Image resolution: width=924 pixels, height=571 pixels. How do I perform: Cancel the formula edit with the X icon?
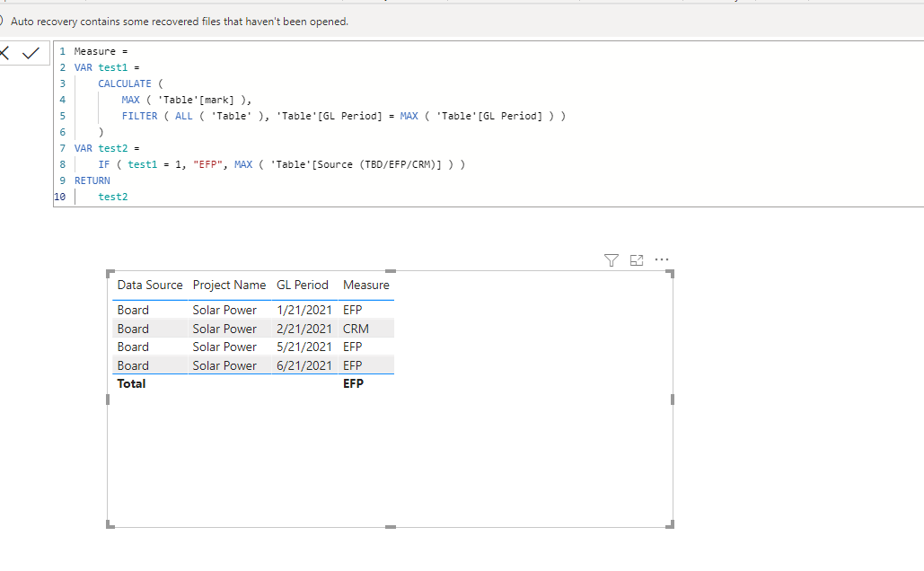pos(4,54)
